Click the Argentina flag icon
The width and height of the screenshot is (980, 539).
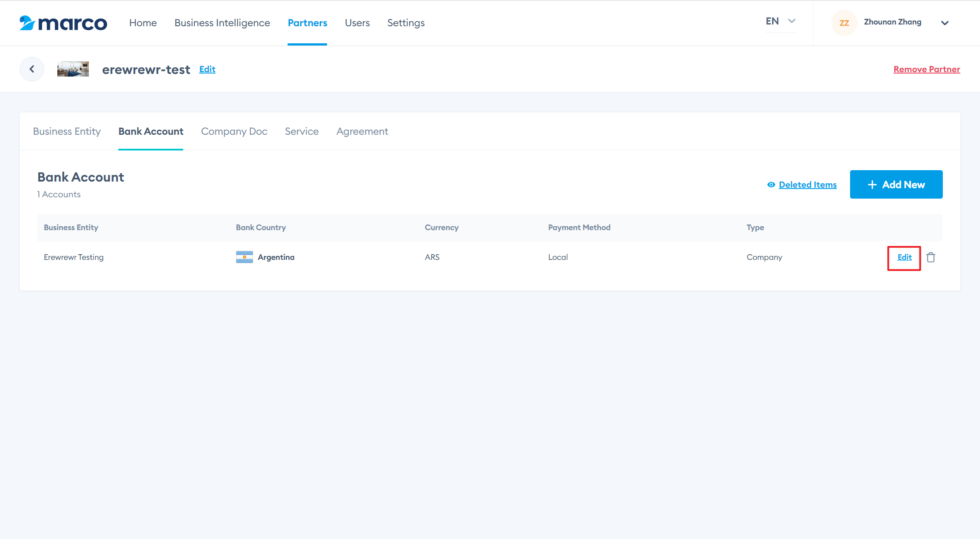tap(244, 257)
